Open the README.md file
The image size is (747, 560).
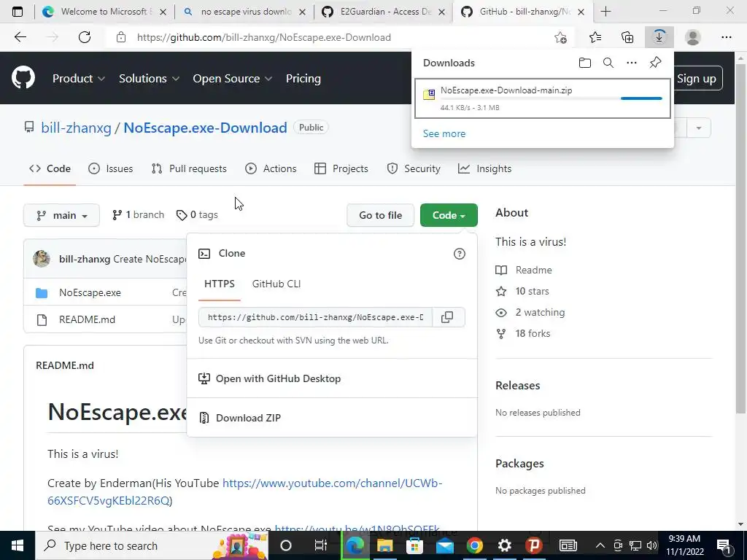point(88,319)
